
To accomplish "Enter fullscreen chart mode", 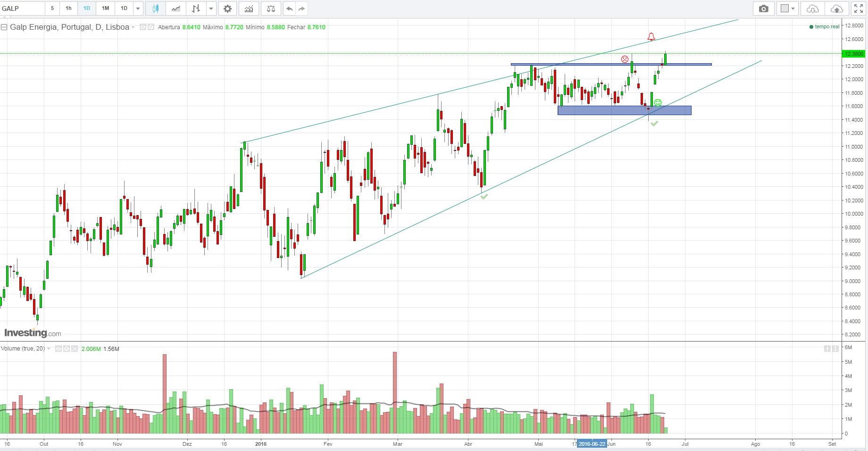I will [858, 8].
